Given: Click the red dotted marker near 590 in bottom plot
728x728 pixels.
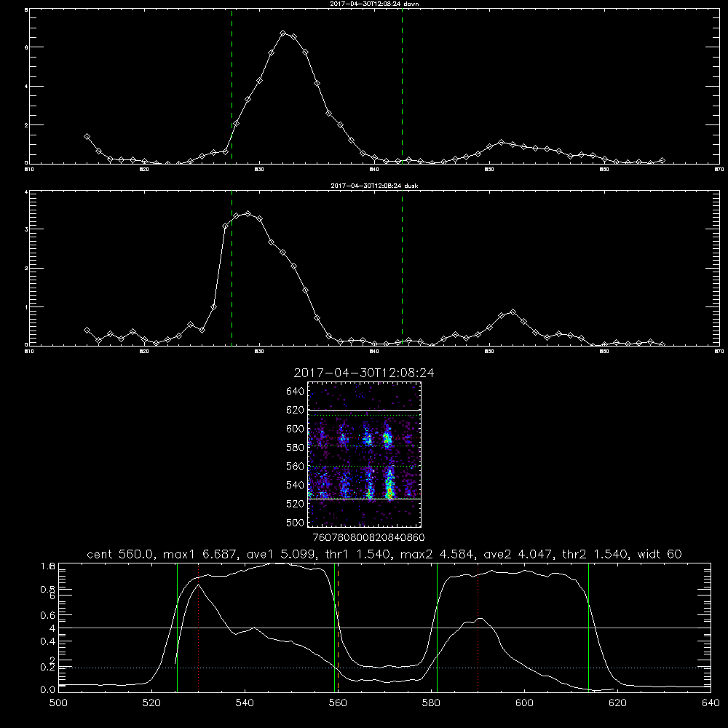Looking at the screenshot, I should tap(478, 628).
